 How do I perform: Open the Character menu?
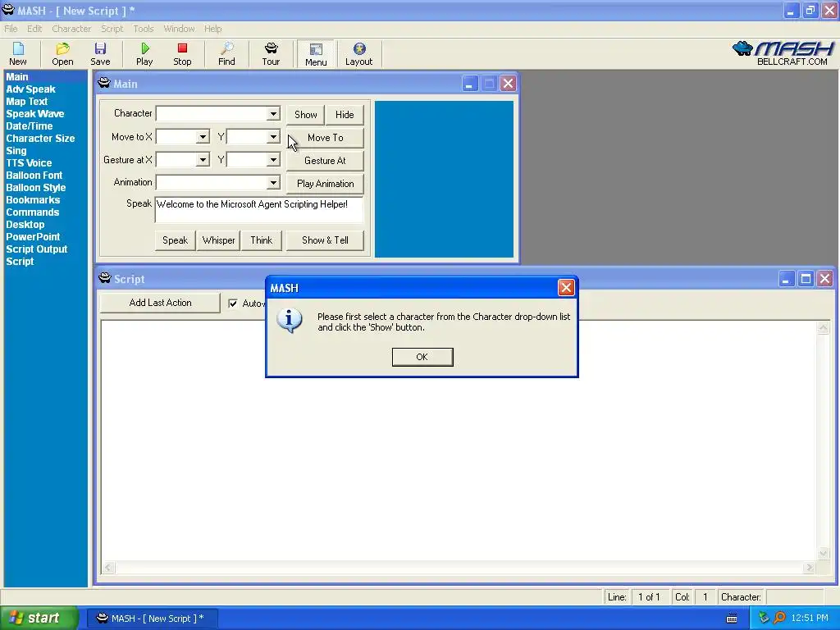[x=71, y=29]
